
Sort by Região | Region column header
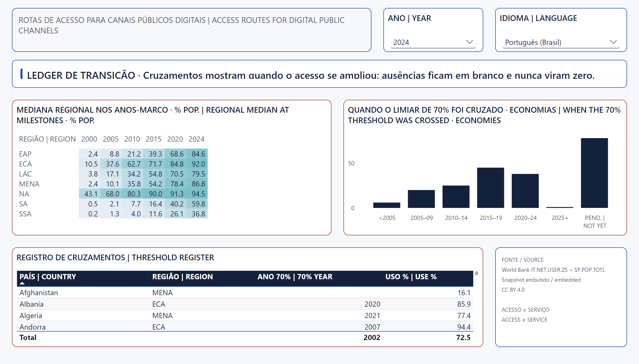click(x=182, y=277)
